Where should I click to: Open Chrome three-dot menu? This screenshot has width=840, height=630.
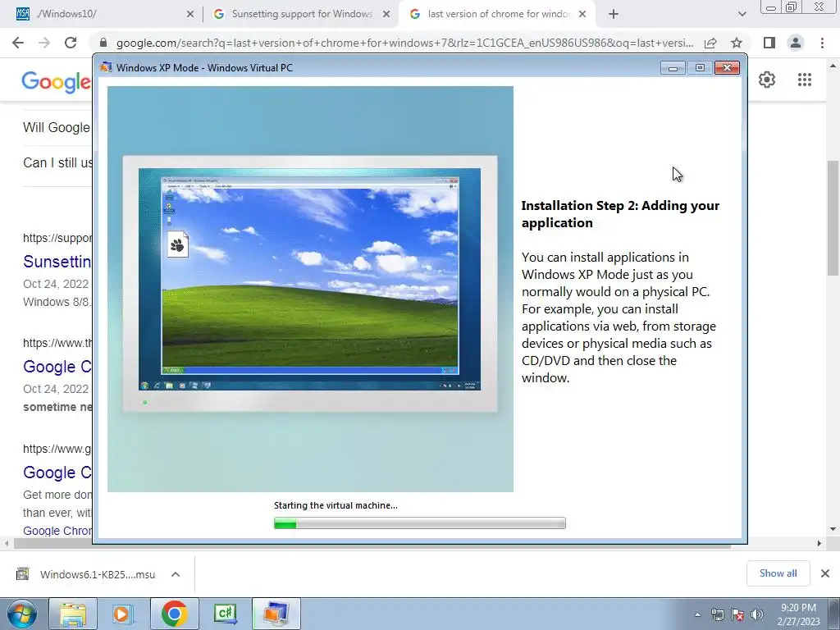click(822, 43)
